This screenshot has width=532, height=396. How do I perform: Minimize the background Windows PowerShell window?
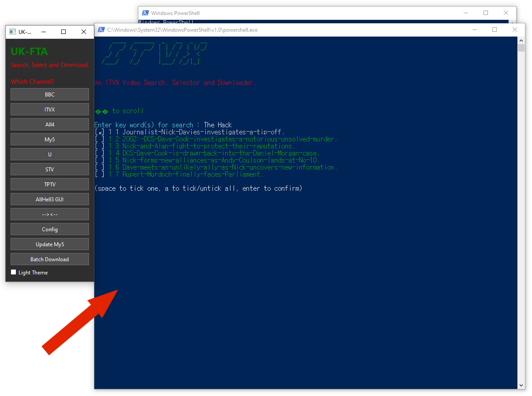tap(465, 13)
